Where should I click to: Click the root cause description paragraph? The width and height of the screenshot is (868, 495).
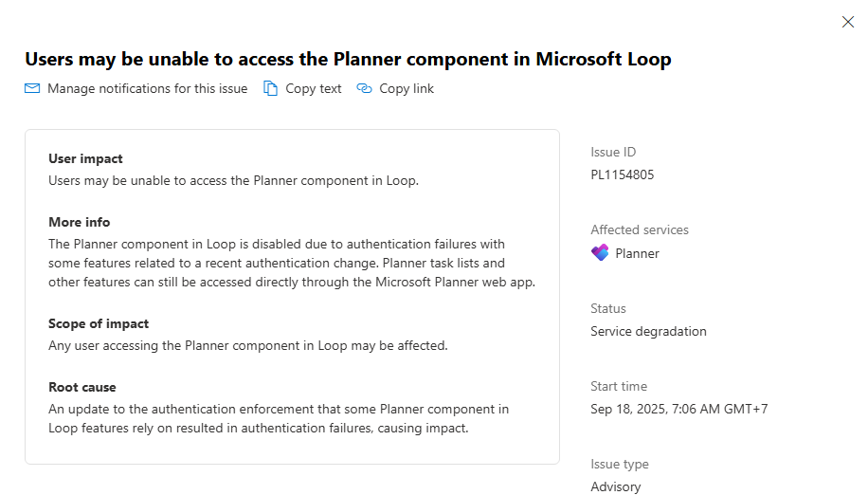pyautogui.click(x=279, y=418)
